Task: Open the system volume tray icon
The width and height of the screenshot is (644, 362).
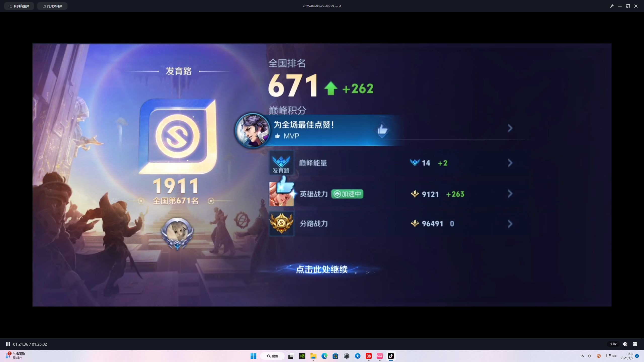Action: point(614,356)
